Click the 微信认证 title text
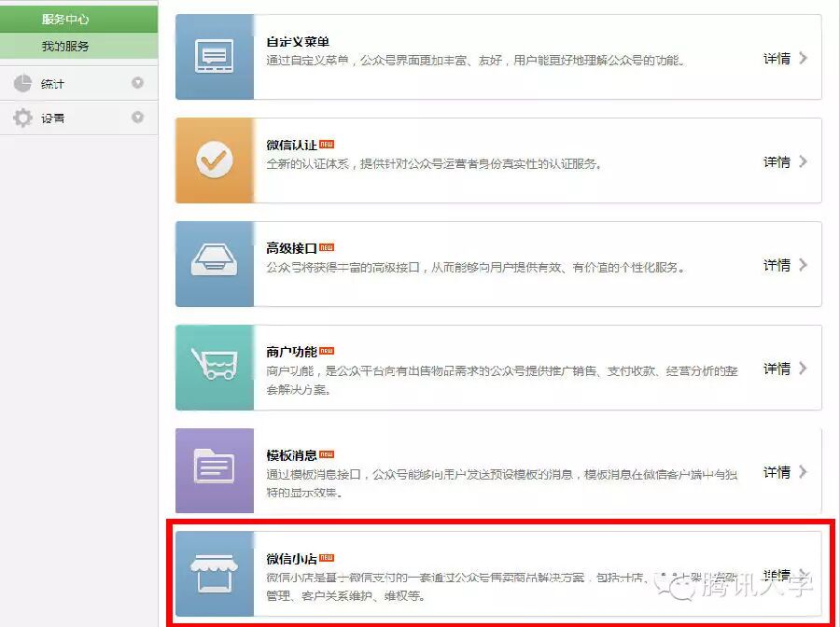This screenshot has width=840, height=627. tap(292, 146)
